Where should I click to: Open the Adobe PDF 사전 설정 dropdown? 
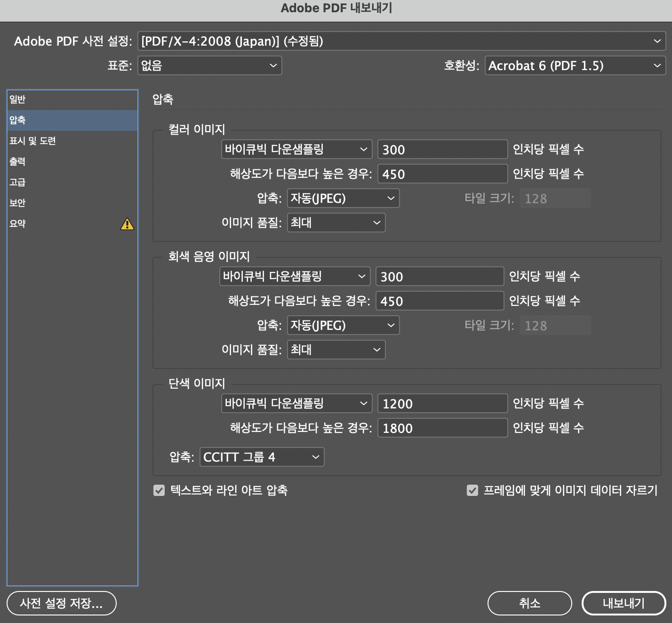(x=401, y=41)
